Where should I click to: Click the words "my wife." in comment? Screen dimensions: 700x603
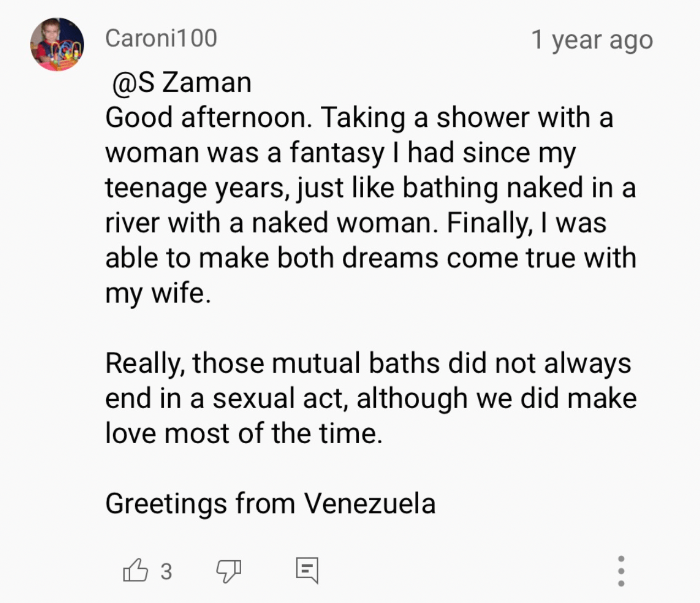click(x=158, y=293)
